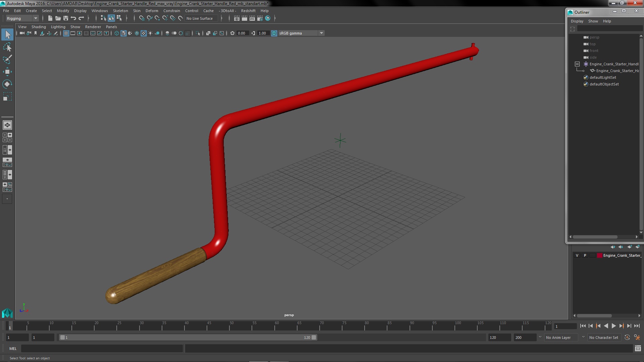Open animation preferences running figure icon
Image resolution: width=644 pixels, height=362 pixels.
pos(637,338)
